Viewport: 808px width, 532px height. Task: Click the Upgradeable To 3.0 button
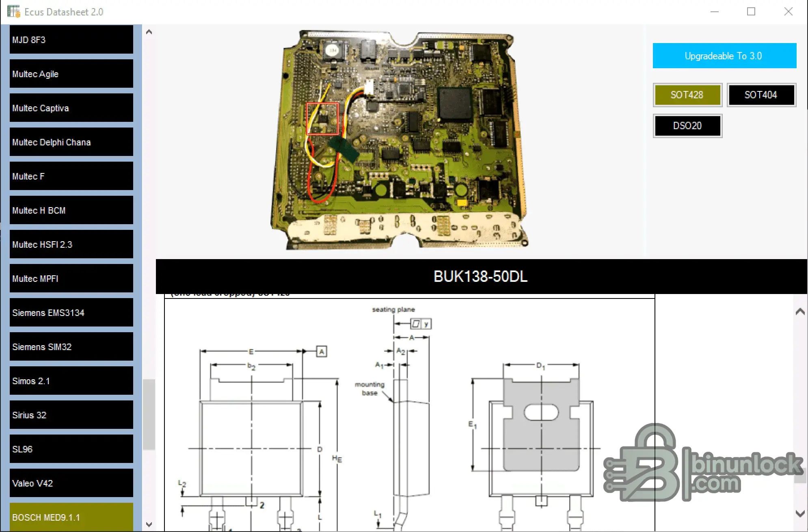724,56
